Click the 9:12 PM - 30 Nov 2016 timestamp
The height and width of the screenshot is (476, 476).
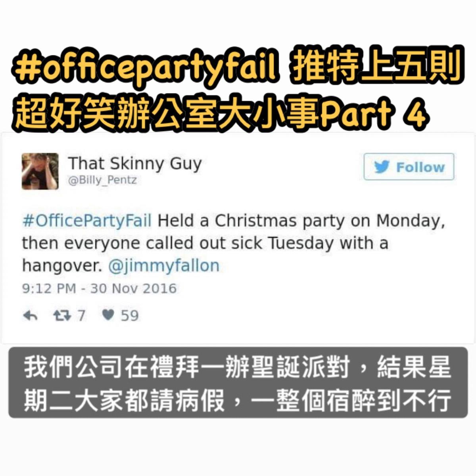point(99,288)
